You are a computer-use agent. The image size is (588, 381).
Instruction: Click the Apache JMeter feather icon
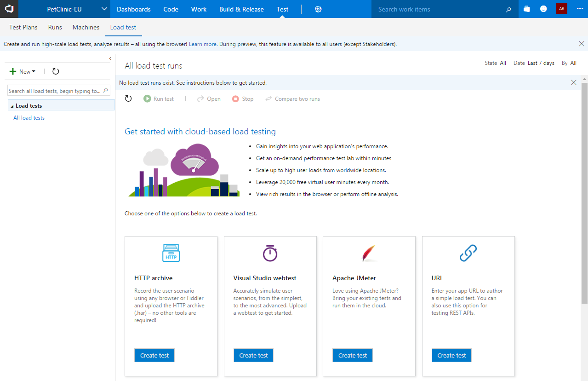tap(369, 253)
